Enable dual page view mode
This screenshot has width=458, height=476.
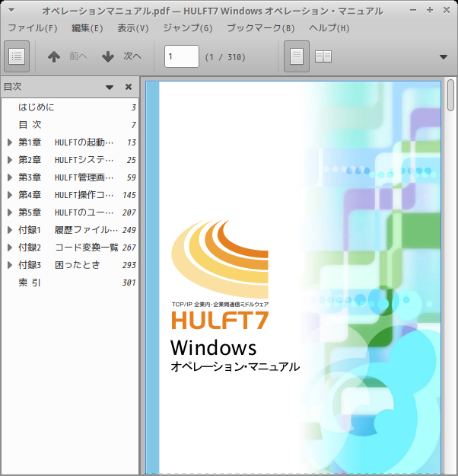[323, 56]
